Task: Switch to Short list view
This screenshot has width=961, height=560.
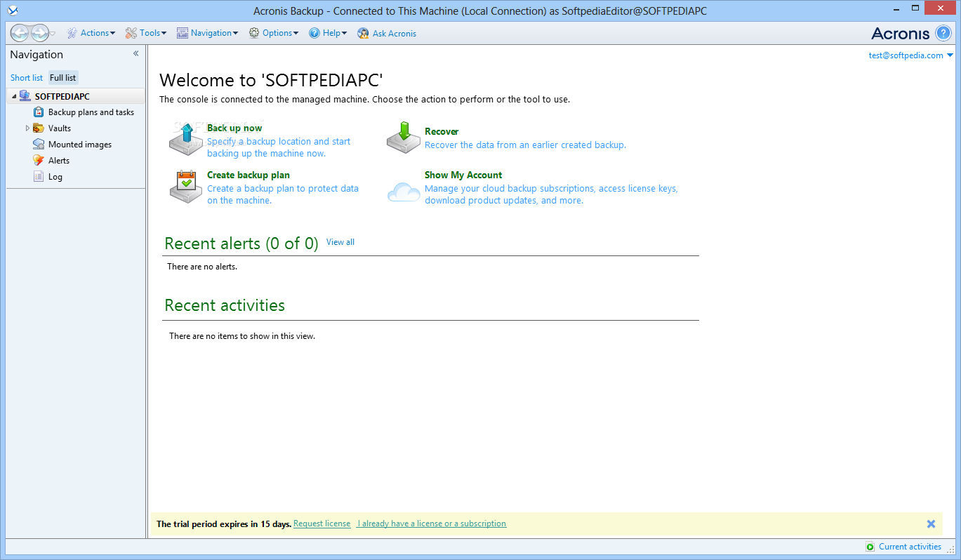Action: click(x=27, y=78)
